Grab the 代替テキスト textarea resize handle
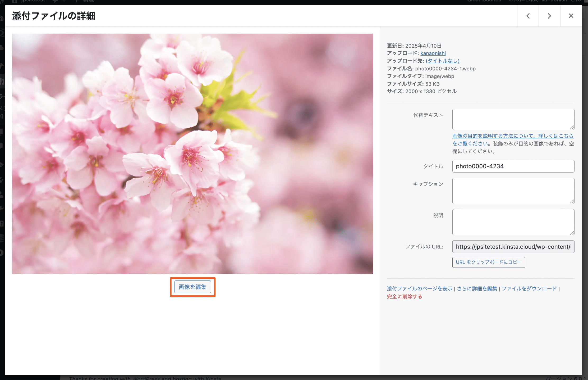Image resolution: width=588 pixels, height=380 pixels. 572,128
